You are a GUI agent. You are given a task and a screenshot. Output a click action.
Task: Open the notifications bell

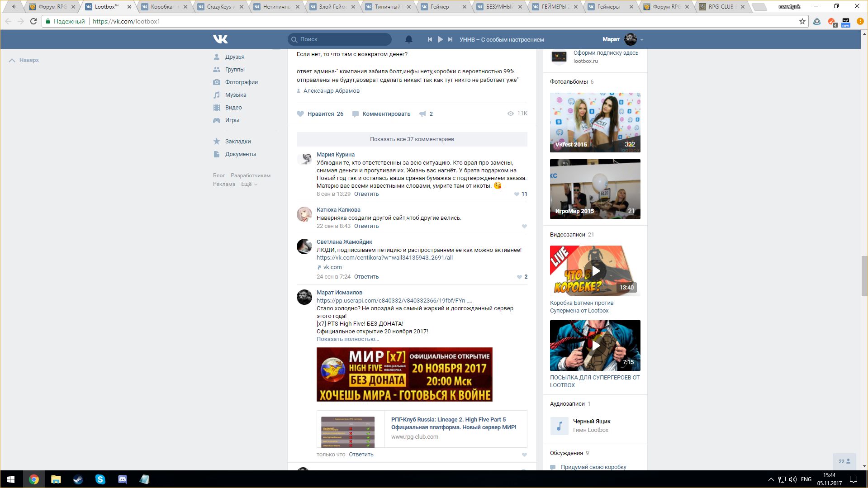pyautogui.click(x=408, y=39)
